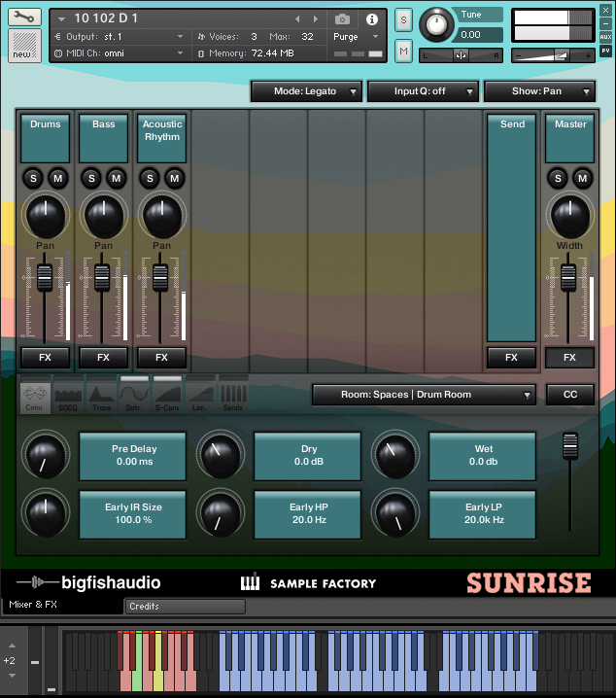Open the Input Q: off dropdown
Viewport: 616px width, 698px height.
pos(423,91)
